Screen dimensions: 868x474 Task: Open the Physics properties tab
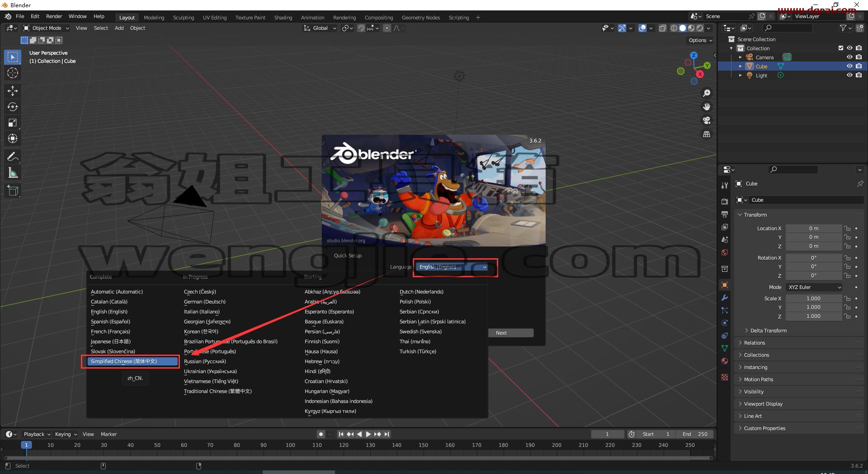coord(725,323)
